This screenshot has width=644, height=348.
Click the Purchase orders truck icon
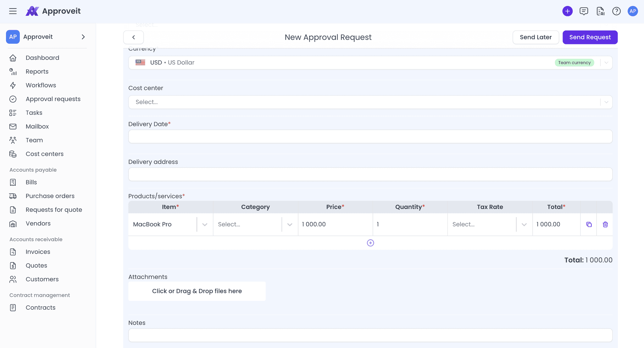(13, 196)
